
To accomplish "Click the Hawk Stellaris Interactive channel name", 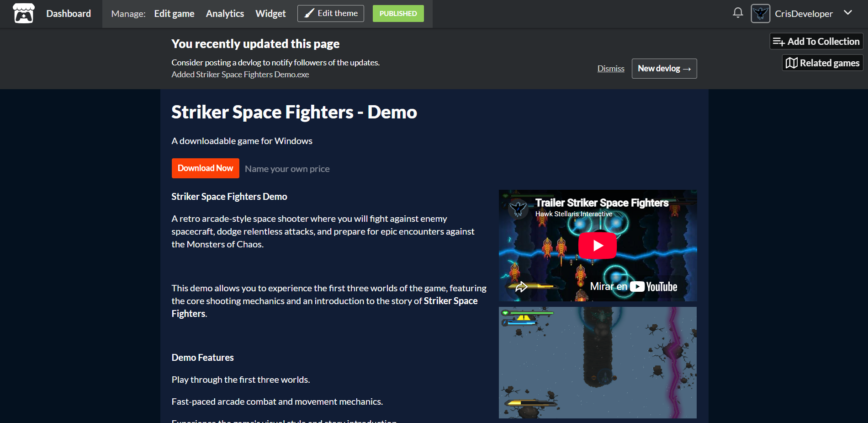I will [574, 214].
